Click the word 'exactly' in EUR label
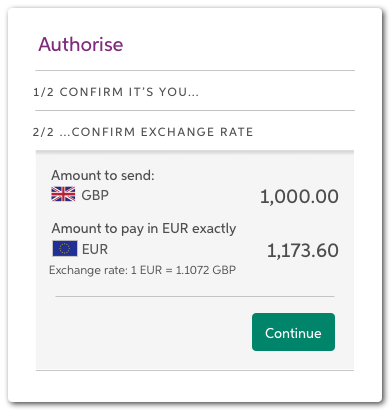The height and width of the screenshot is (410, 390). (x=214, y=229)
